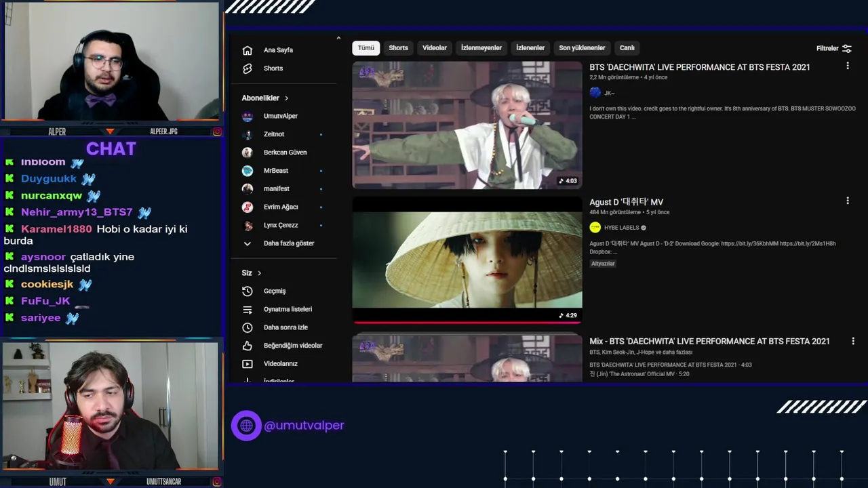Click chat username aysnoor
Viewport: 868px width, 488px height.
pos(43,257)
